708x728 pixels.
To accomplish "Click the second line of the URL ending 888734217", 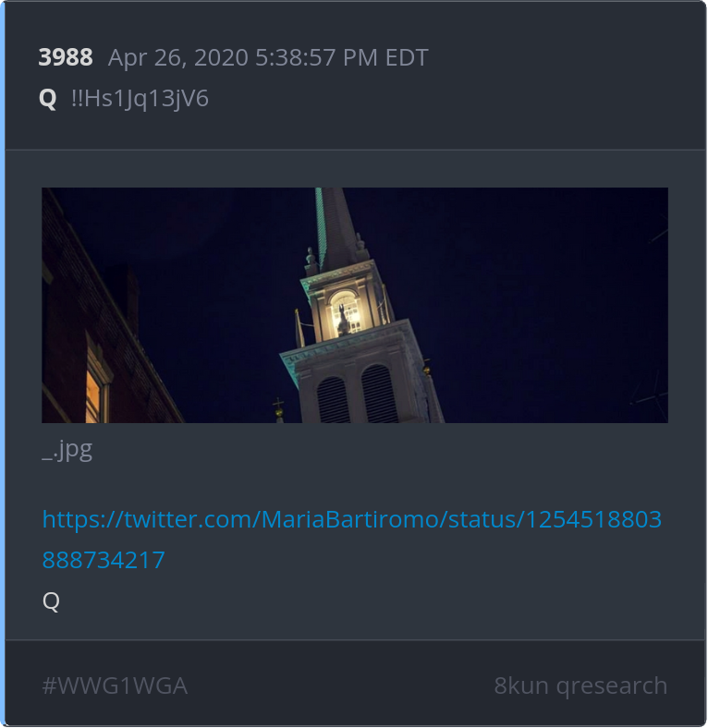I will click(104, 560).
